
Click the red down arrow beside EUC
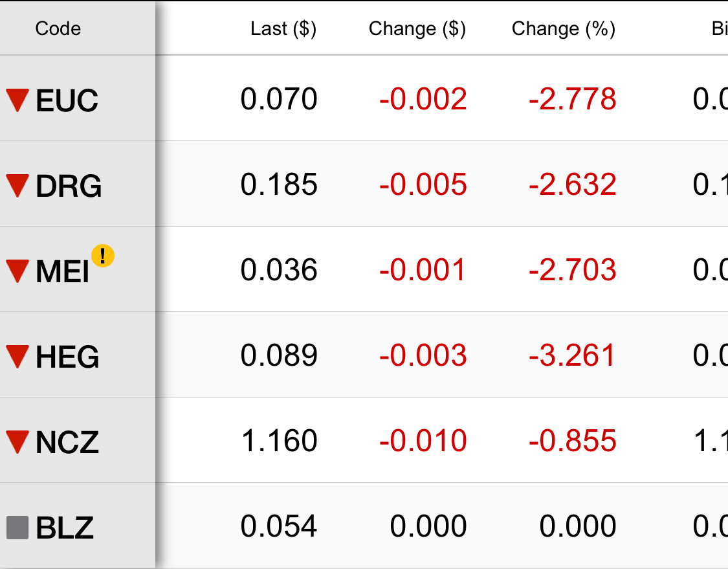tap(17, 100)
